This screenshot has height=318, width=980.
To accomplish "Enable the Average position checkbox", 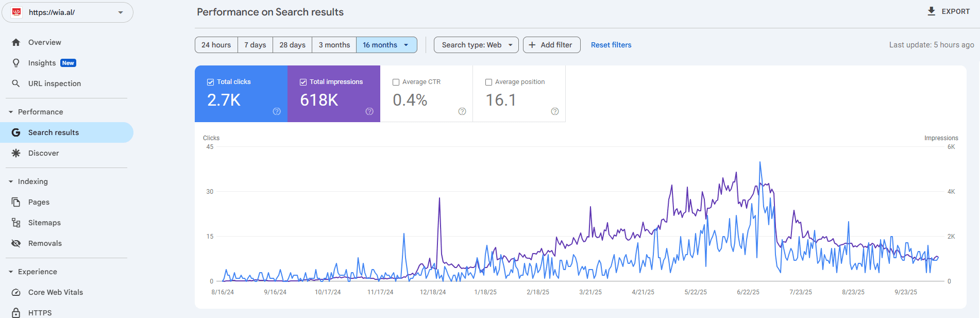I will (x=488, y=82).
